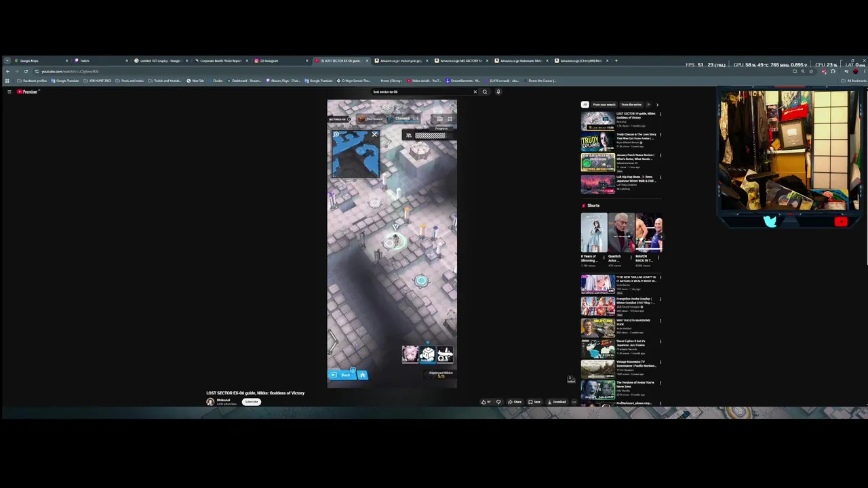
Task: Go to YouTube Premium home logo
Action: tap(28, 91)
